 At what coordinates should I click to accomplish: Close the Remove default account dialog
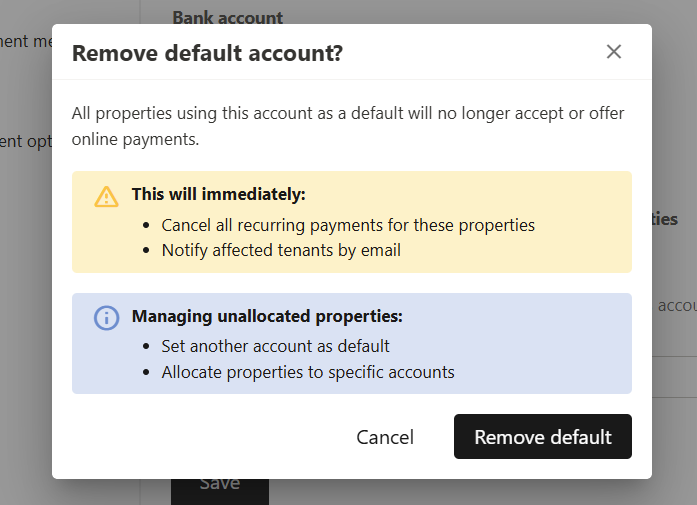(x=614, y=52)
